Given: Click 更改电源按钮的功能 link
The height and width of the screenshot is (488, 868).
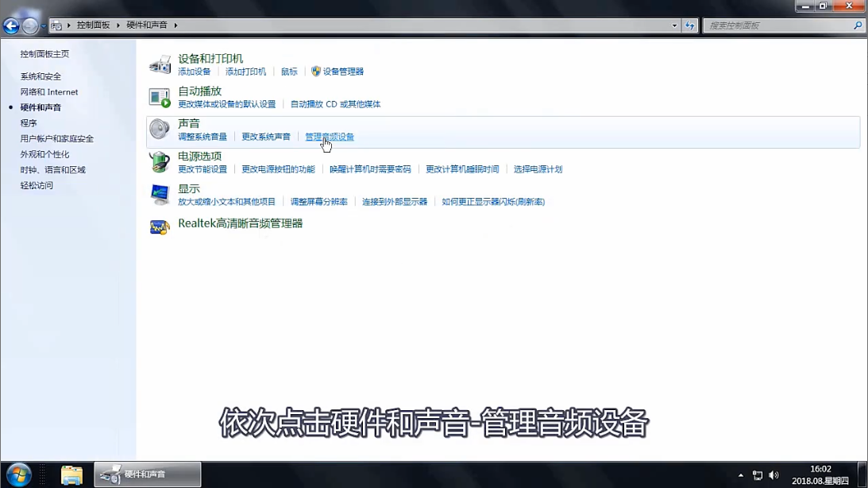Looking at the screenshot, I should coord(279,169).
